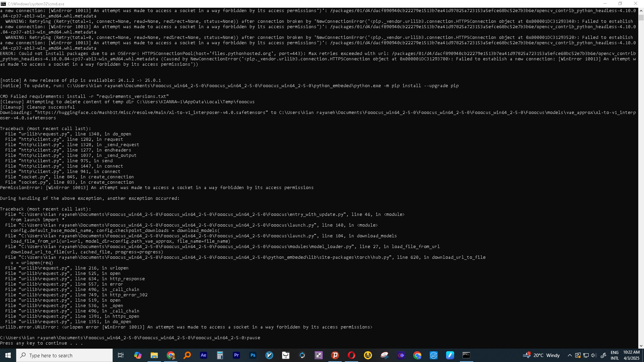Switch the ENG INTL input language
The height and width of the screenshot is (362, 644).
[x=614, y=355]
